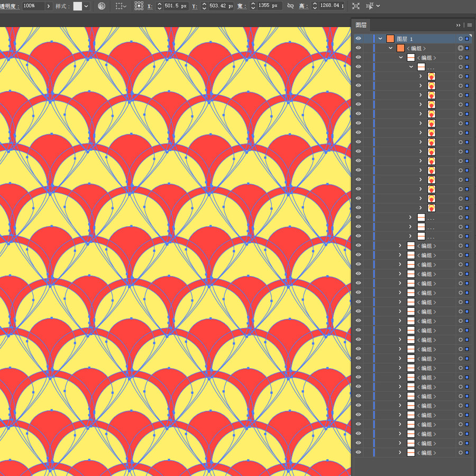Screen dimensions: 476x476
Task: Open the dropdown arrow beside Select Similar Objects
Action: (x=378, y=6)
